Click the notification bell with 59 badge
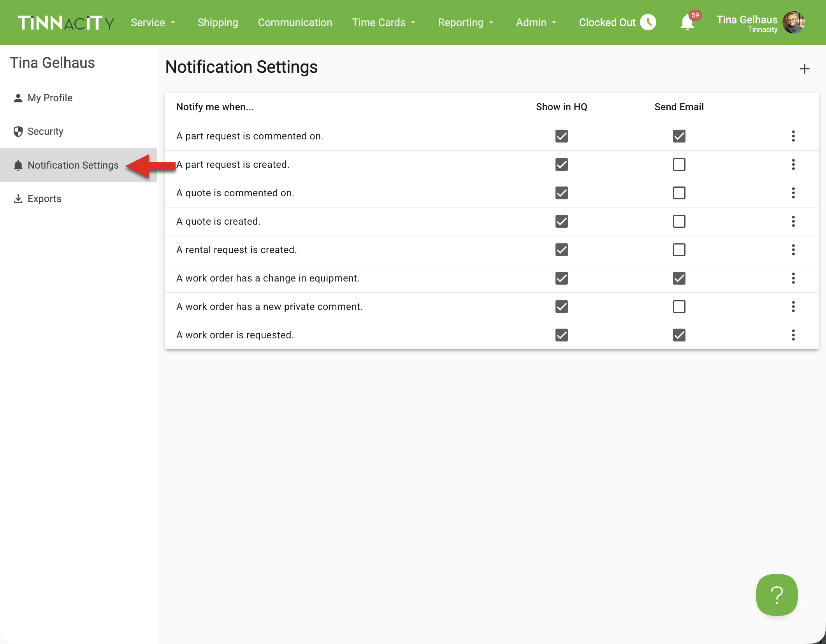The width and height of the screenshot is (826, 644). click(687, 22)
